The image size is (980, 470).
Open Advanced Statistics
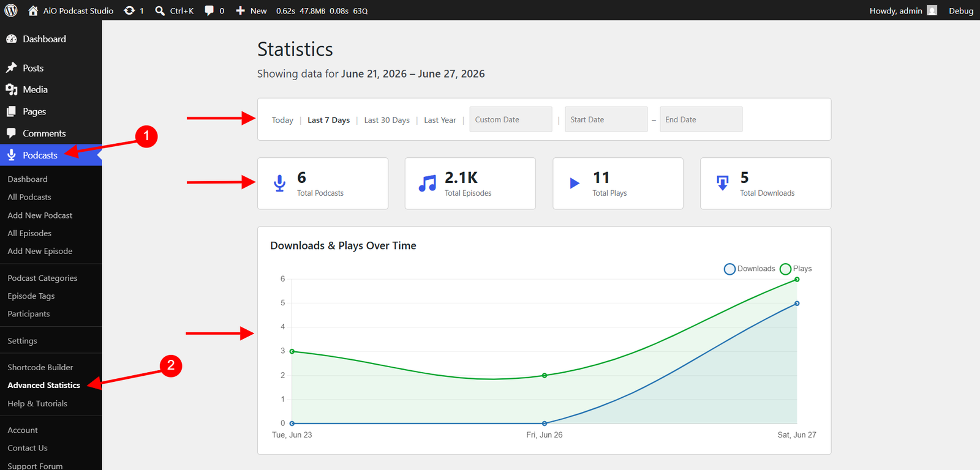coord(43,385)
